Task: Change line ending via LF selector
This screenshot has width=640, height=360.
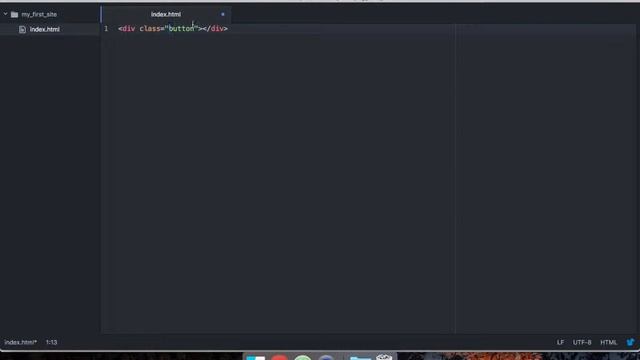Action: coord(560,342)
